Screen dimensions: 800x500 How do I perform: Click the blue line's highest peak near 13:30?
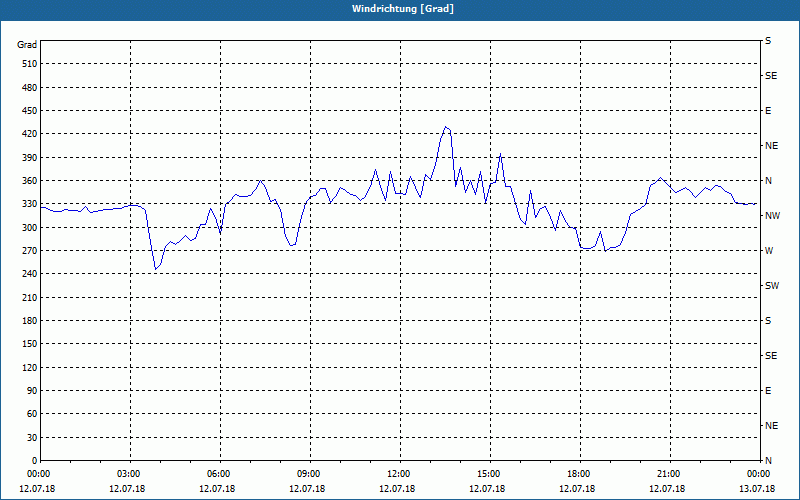445,127
